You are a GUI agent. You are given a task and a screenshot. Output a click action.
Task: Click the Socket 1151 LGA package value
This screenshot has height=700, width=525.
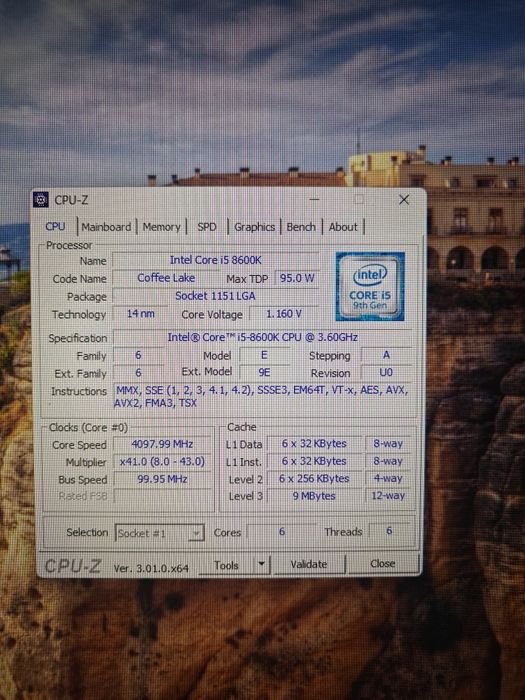point(215,296)
